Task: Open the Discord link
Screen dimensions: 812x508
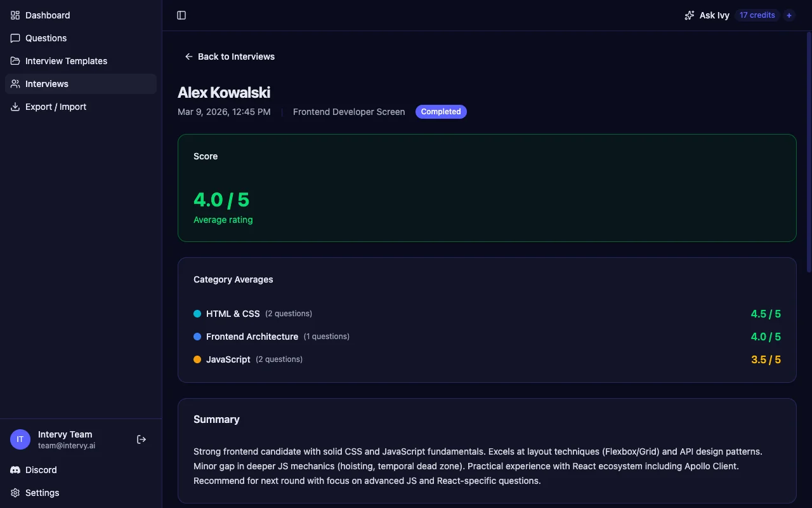Action: pos(41,470)
